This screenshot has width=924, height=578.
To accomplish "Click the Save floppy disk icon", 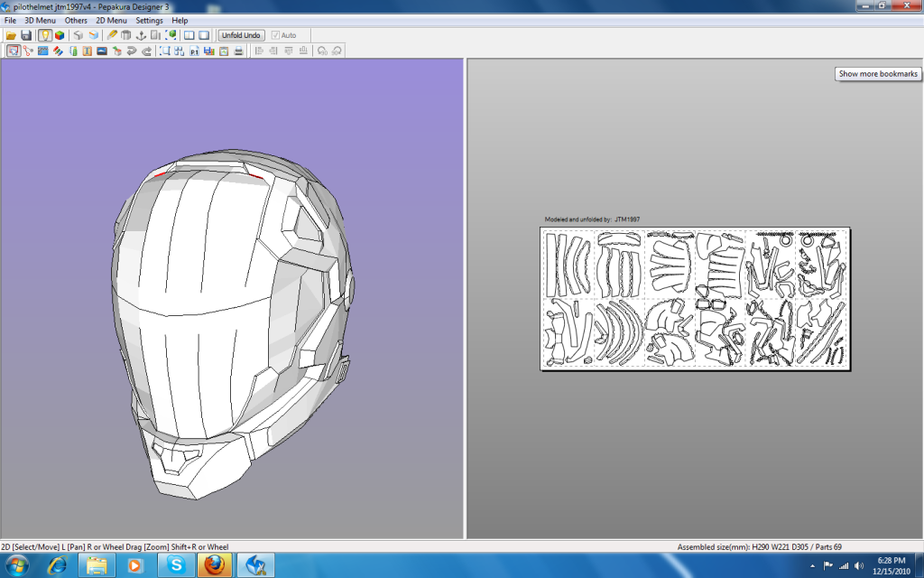I will (x=26, y=35).
